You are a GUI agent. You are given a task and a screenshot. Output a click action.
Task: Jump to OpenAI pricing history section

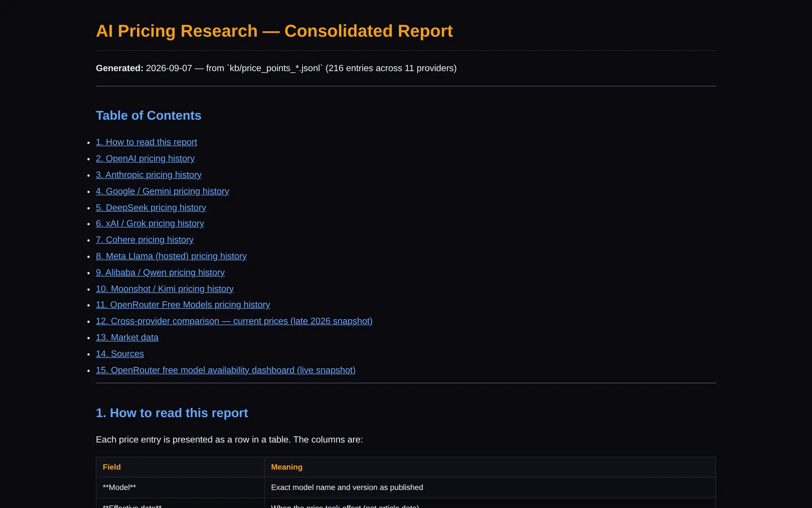[x=145, y=158]
